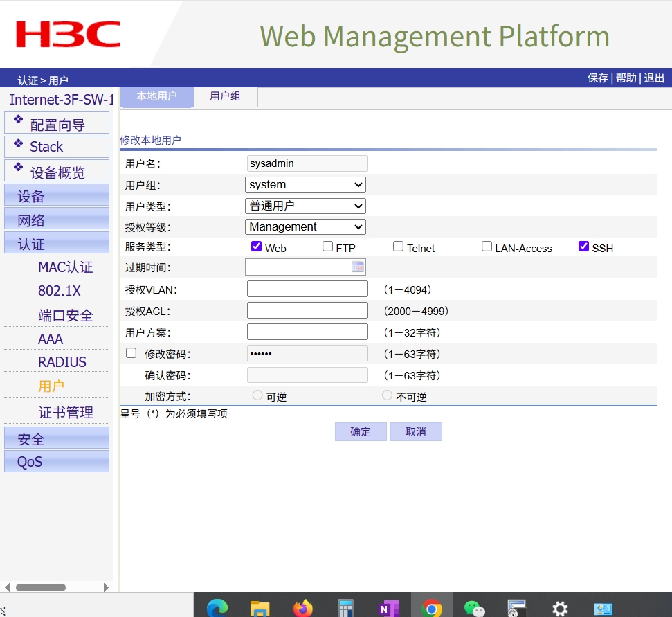
Task: Click the diamond icon beside 设备概览
Action: pyautogui.click(x=18, y=167)
